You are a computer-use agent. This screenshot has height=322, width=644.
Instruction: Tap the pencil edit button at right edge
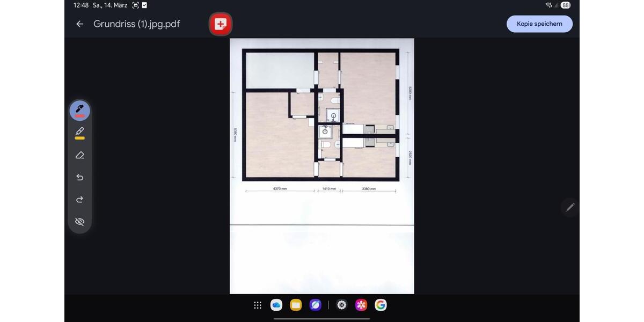point(570,207)
